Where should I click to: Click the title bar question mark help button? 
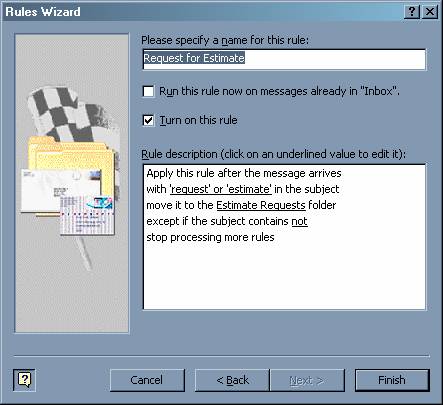coord(412,12)
